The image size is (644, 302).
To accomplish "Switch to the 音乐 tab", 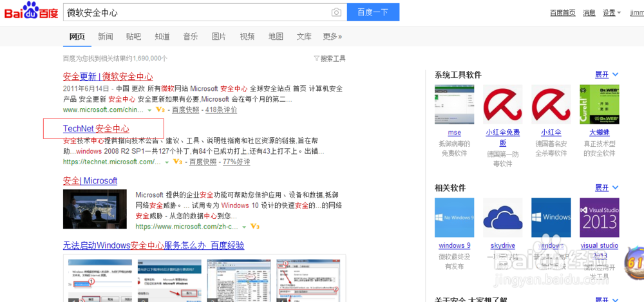I will tap(191, 37).
